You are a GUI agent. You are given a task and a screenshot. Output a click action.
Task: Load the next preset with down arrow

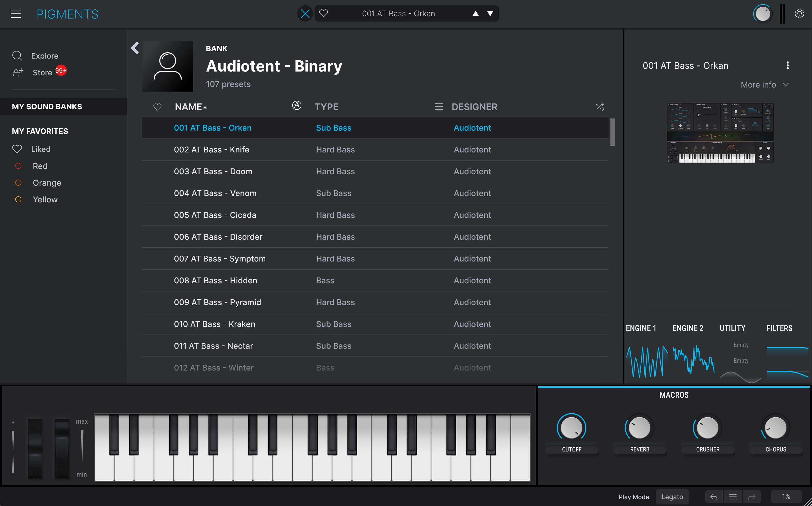tap(490, 13)
